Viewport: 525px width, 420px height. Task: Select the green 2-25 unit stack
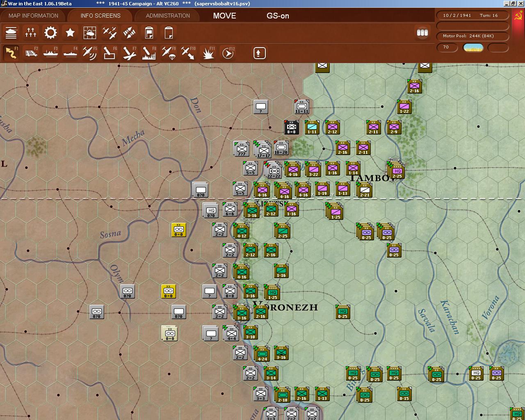pyautogui.click(x=282, y=231)
